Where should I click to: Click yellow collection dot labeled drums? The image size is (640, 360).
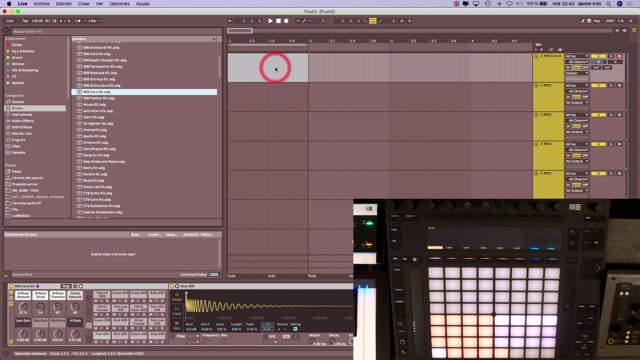click(x=8, y=58)
